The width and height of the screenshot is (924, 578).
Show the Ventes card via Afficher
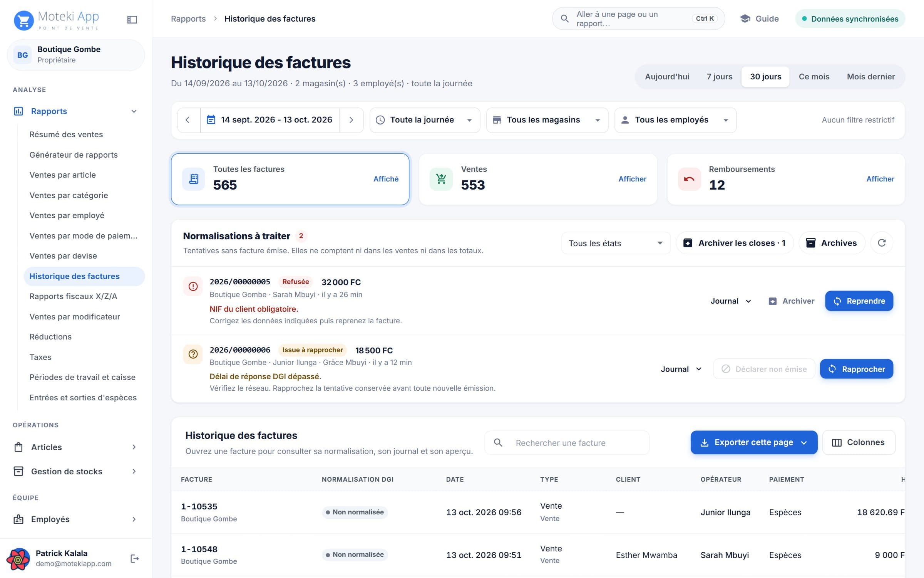pyautogui.click(x=632, y=179)
